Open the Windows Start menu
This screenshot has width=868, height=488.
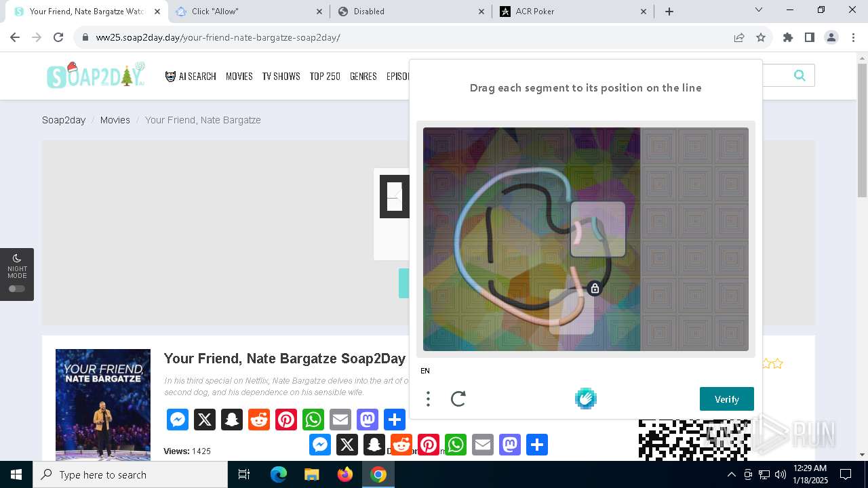[16, 474]
